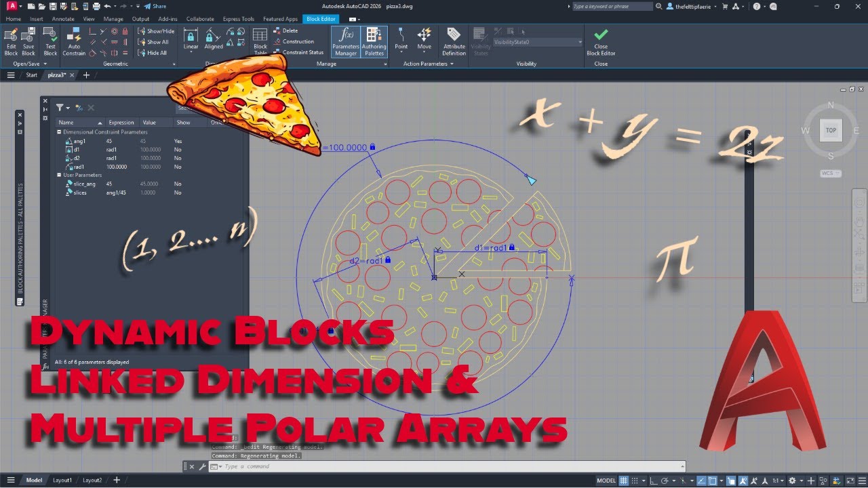Image resolution: width=868 pixels, height=488 pixels.
Task: Expand the Action Parameters panel
Action: click(x=429, y=64)
